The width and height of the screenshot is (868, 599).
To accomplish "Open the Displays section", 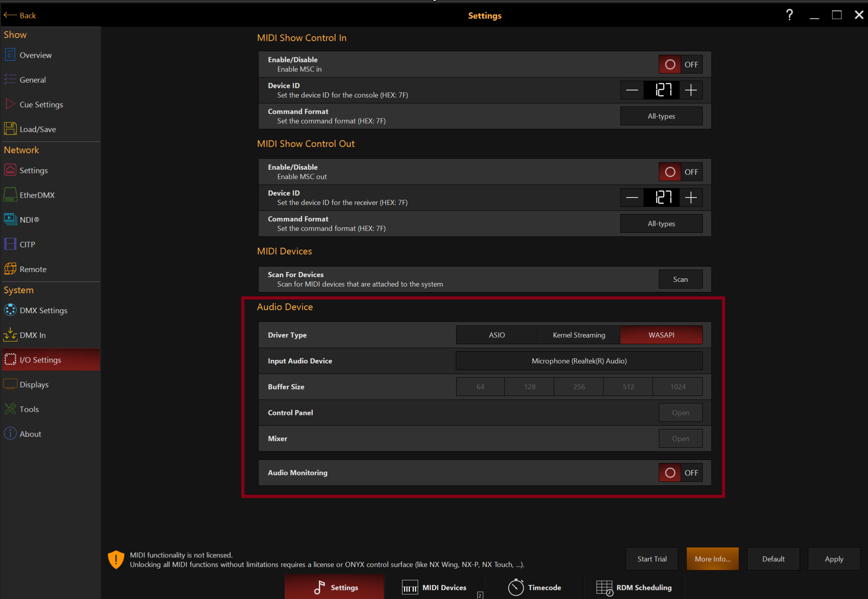I will (x=50, y=384).
